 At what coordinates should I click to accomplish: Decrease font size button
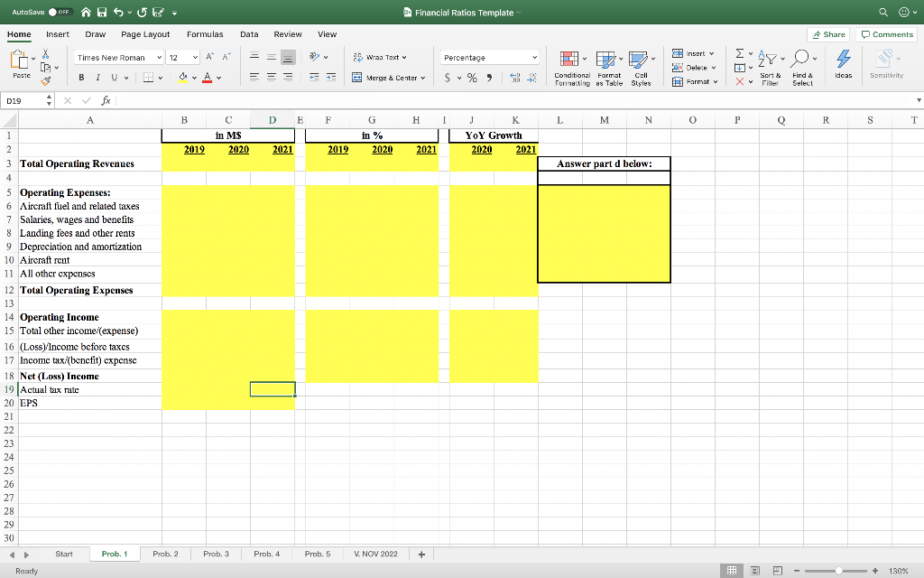(226, 57)
